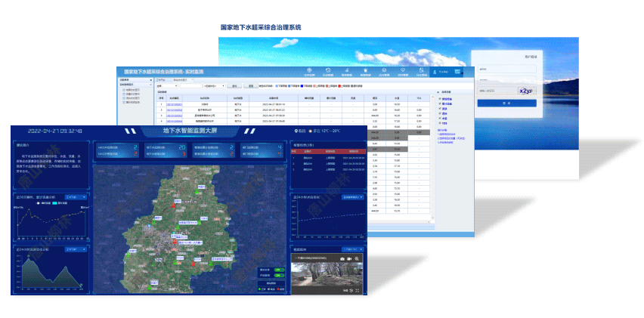
Task: Open the dropdown on the 30-day flow analysis panel
Action: 76,197
